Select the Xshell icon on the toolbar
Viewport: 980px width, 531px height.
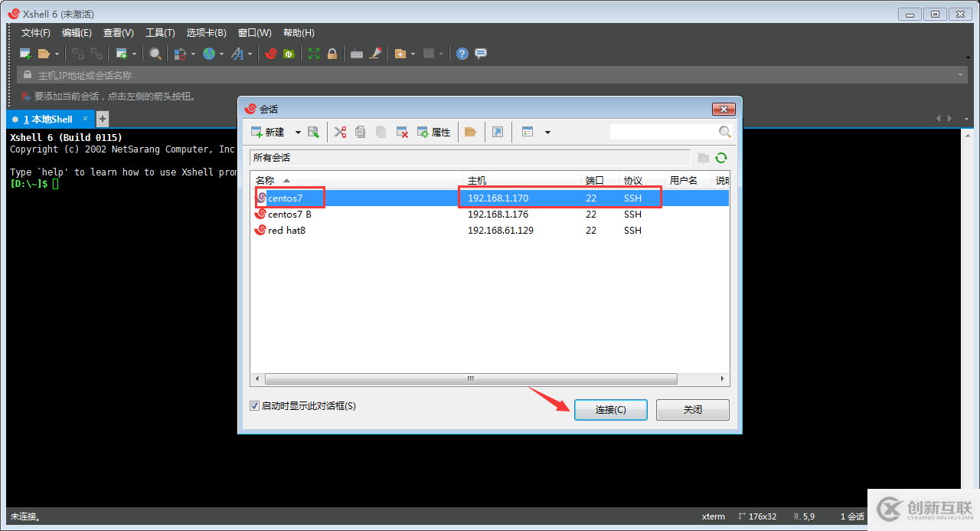click(272, 54)
